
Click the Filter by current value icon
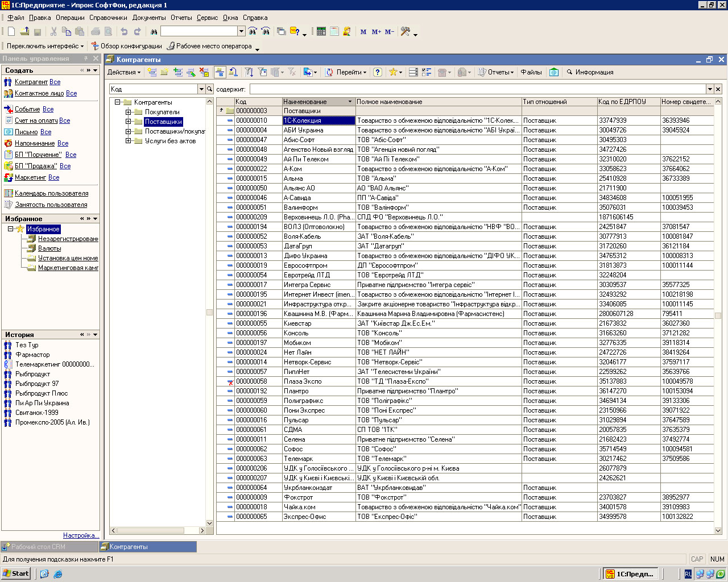coord(262,72)
